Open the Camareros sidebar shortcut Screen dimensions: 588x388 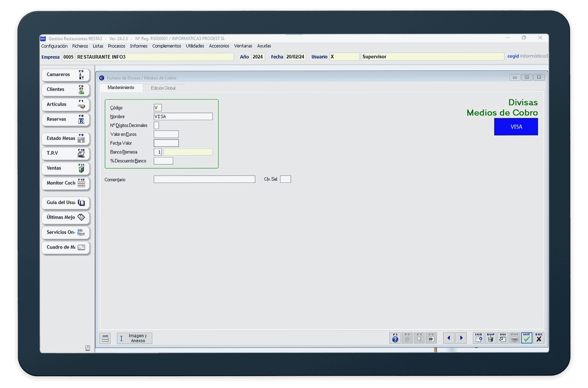click(x=65, y=75)
